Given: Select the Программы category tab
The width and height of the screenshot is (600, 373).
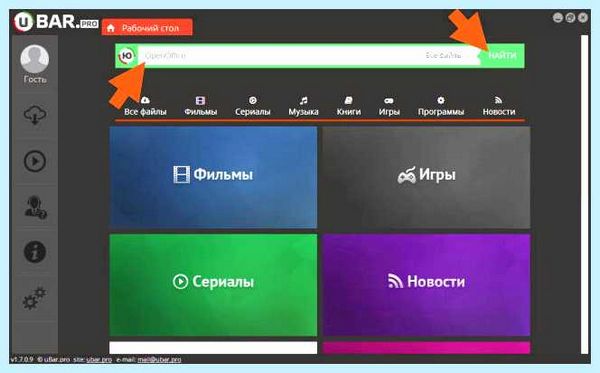Looking at the screenshot, I should pos(441,106).
